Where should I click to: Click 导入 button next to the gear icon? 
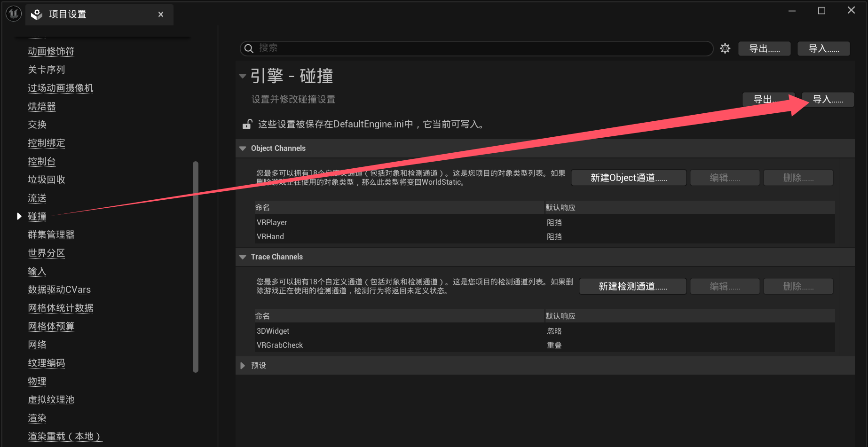pyautogui.click(x=824, y=48)
